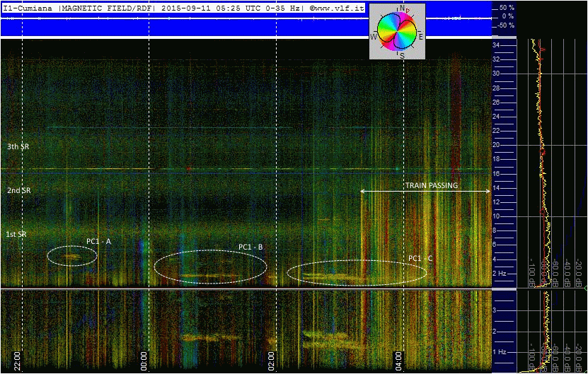Click the S letter on the compass

402,54
